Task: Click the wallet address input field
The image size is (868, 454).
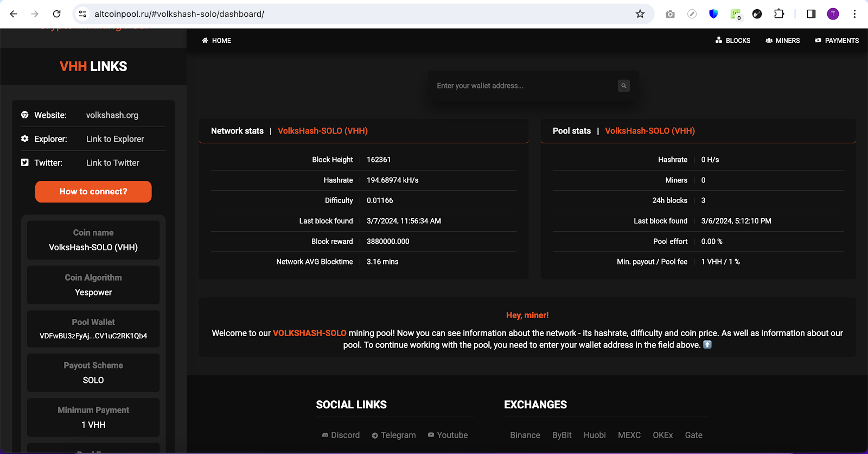Action: click(524, 86)
